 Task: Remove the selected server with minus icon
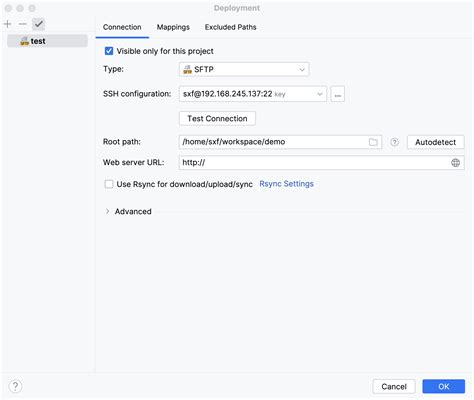pos(23,24)
